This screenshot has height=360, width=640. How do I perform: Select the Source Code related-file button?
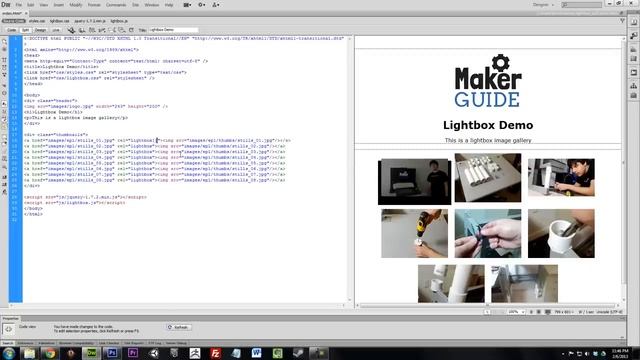(13, 21)
